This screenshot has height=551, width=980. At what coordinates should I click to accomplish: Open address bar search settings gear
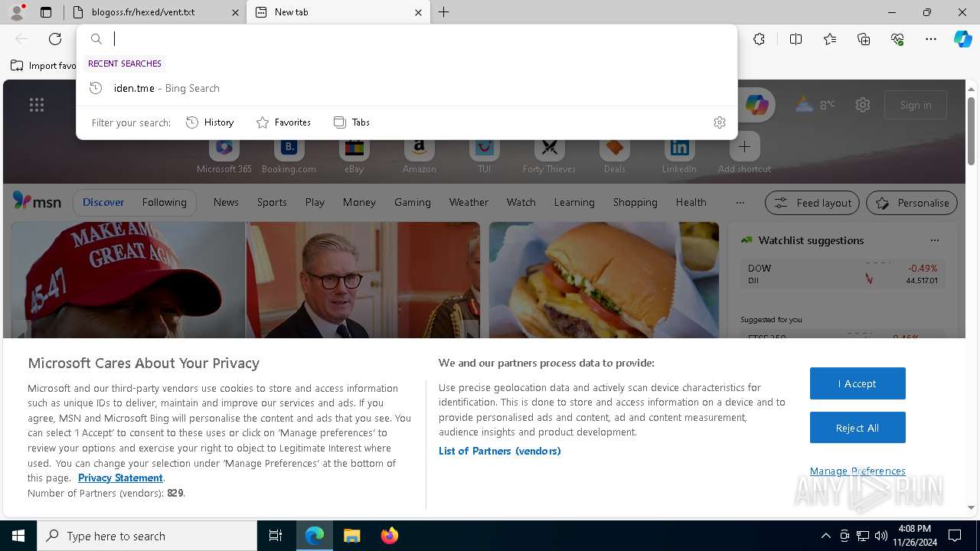(x=719, y=122)
